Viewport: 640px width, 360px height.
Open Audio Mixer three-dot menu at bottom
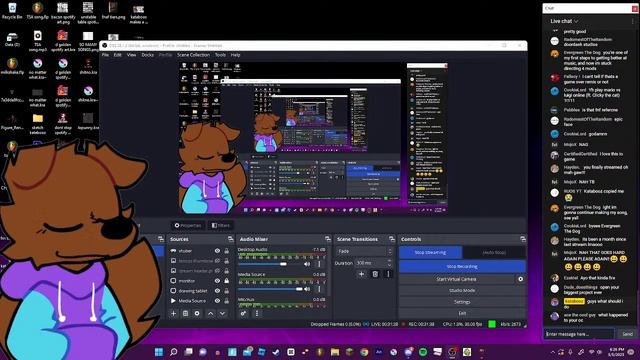[x=257, y=313]
